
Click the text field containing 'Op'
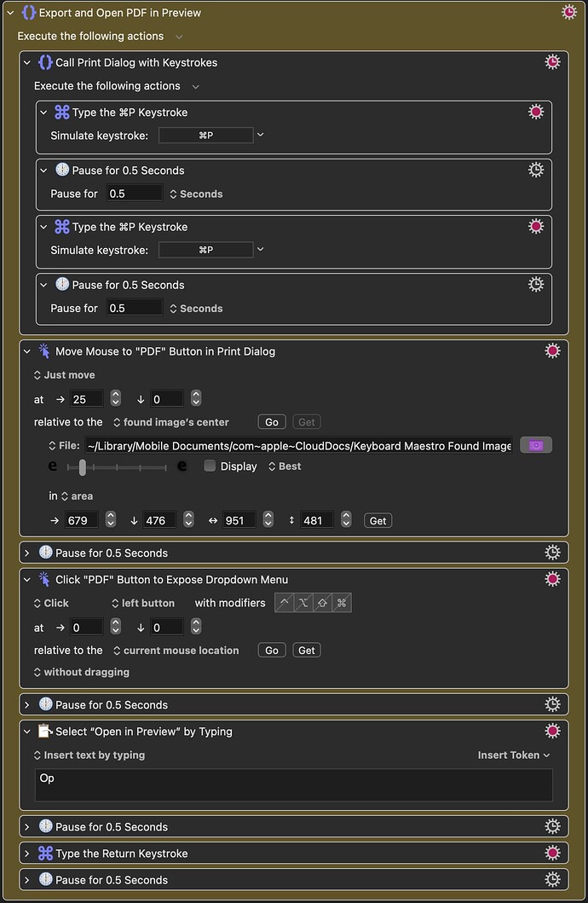click(293, 784)
